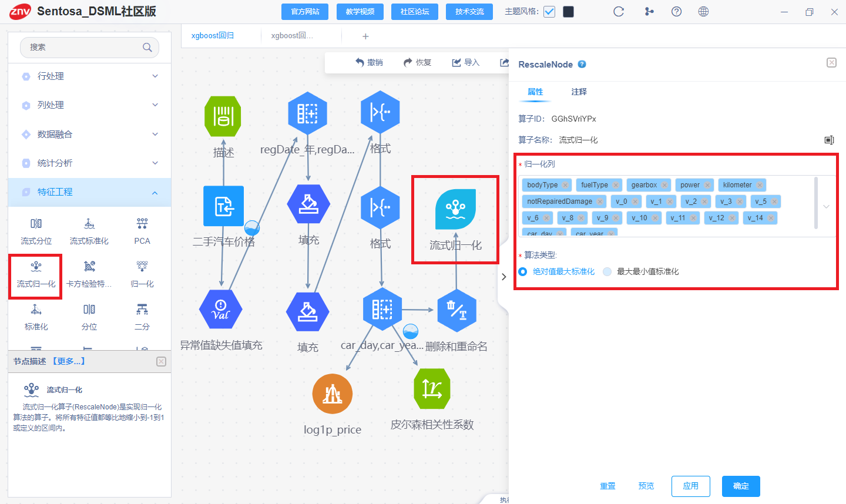846x504 pixels.
Task: Click the 重置 link
Action: point(607,486)
